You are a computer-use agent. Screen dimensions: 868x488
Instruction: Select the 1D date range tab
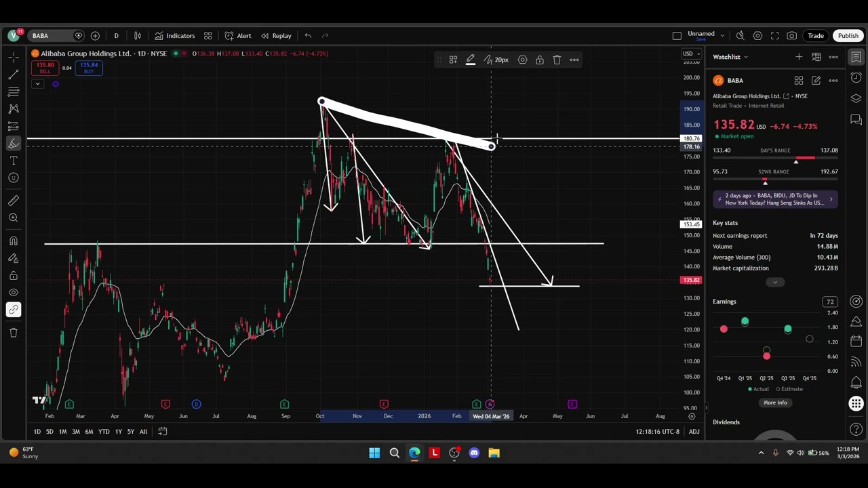tap(37, 432)
